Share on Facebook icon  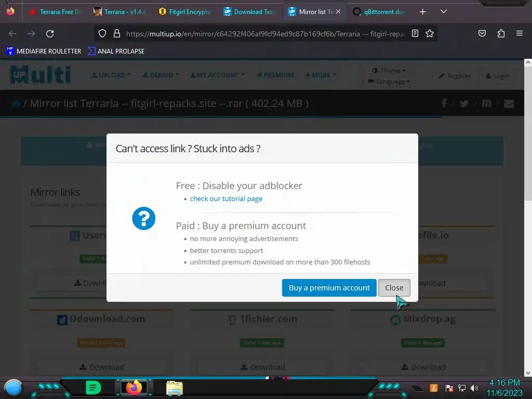click(x=444, y=103)
